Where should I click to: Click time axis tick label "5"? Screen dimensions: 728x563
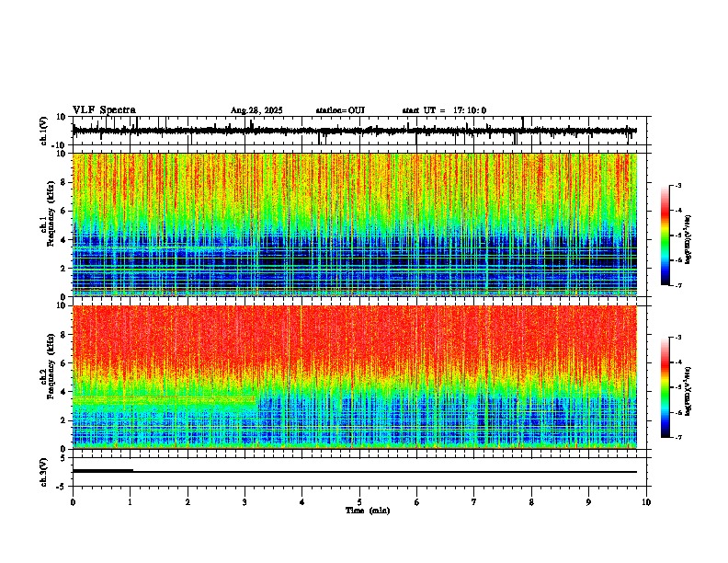359,502
